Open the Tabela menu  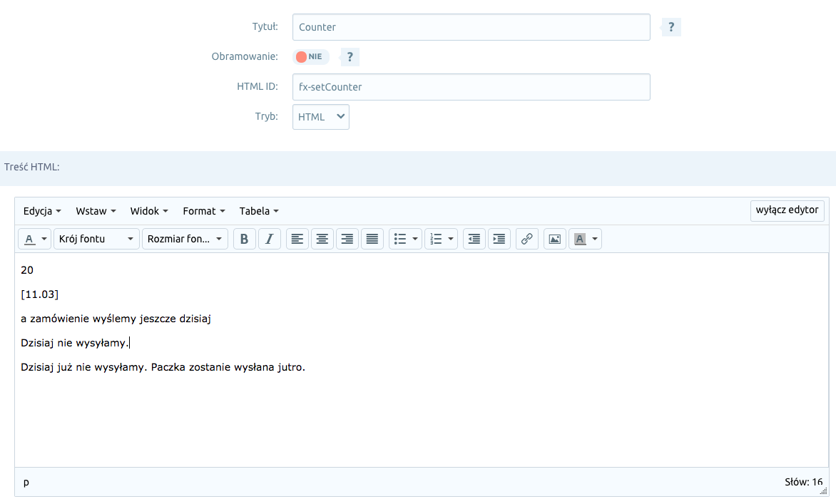pos(259,211)
